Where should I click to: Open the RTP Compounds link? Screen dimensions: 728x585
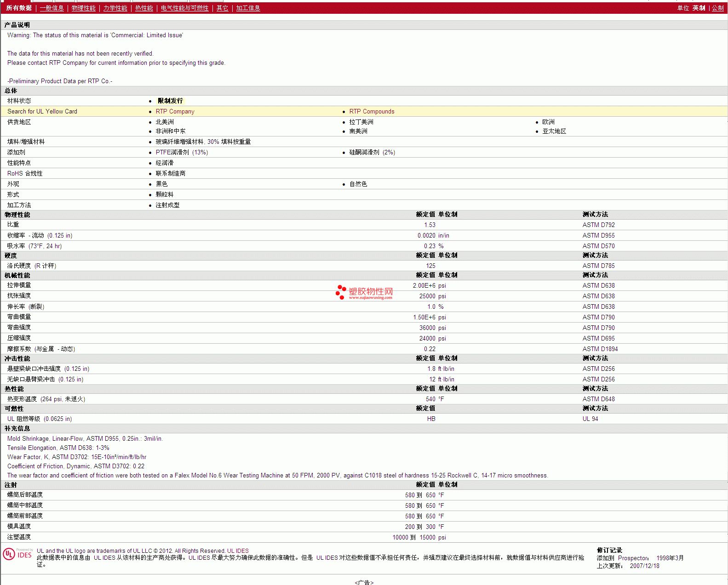click(x=372, y=112)
